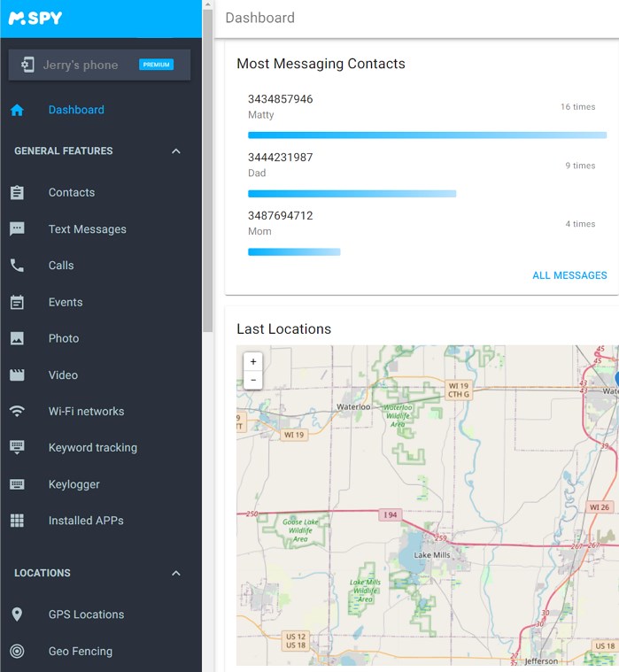Image resolution: width=619 pixels, height=672 pixels.
Task: Click the GPS Locations pin icon
Action: pyautogui.click(x=17, y=614)
